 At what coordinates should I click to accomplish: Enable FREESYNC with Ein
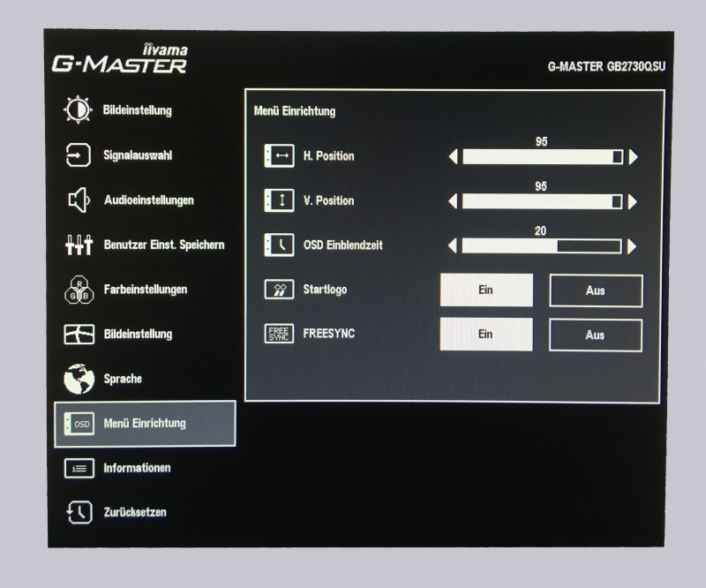[x=486, y=335]
